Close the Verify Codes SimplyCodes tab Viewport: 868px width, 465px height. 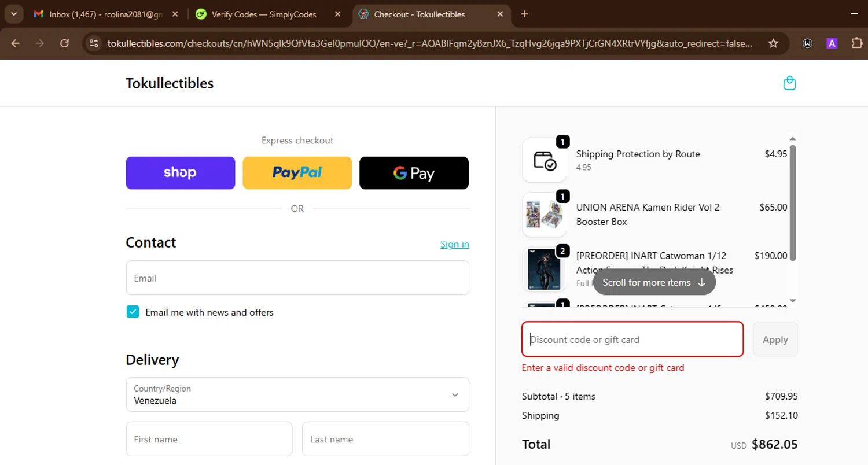(337, 14)
